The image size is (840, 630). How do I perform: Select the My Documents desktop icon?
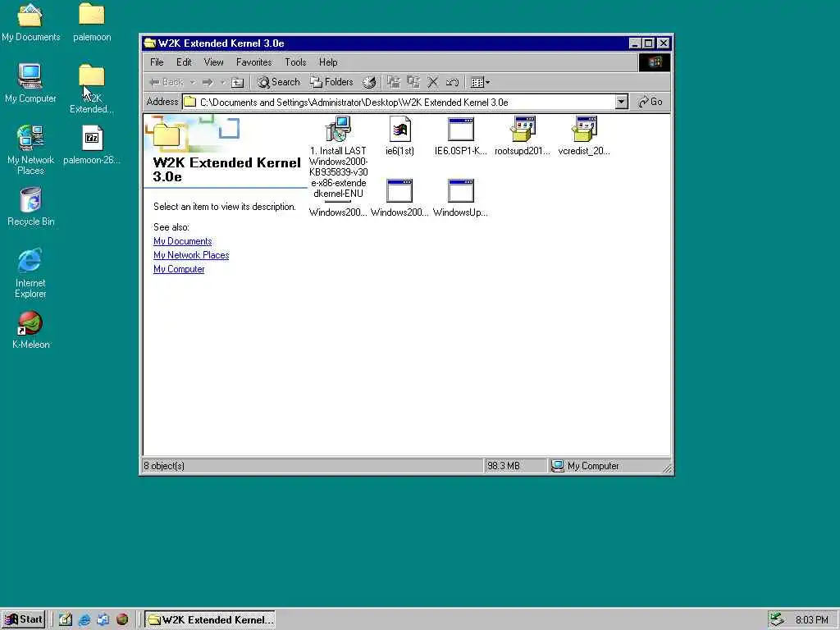pos(30,23)
